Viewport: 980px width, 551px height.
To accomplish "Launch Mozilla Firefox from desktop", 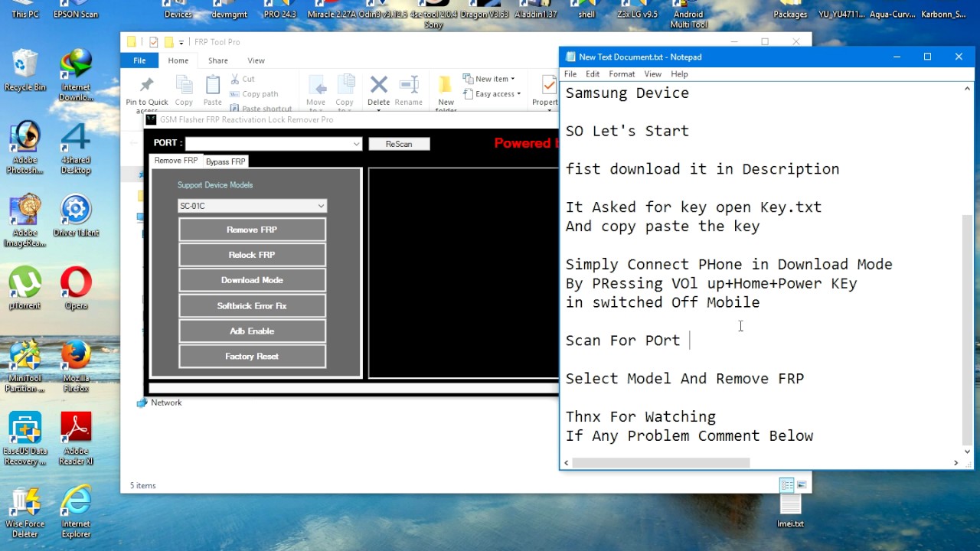I will click(76, 367).
